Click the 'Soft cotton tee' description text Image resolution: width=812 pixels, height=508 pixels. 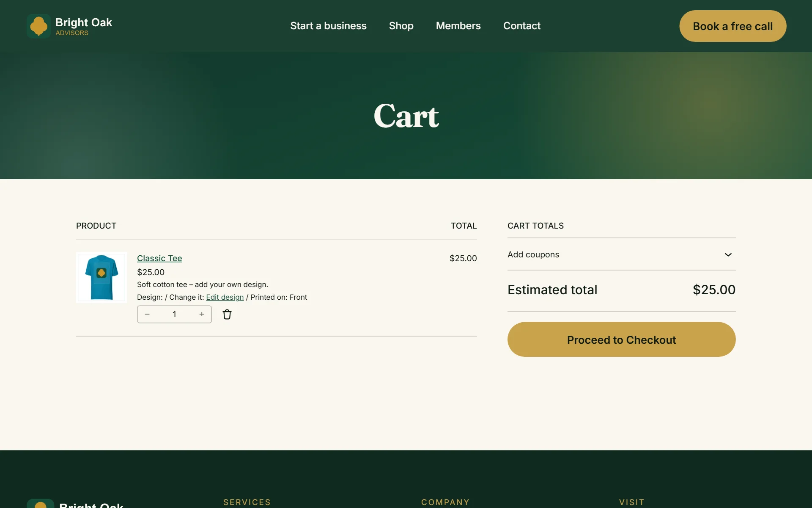pos(203,284)
